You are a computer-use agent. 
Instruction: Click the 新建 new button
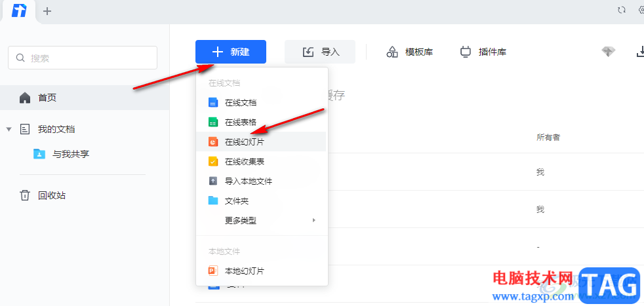231,52
